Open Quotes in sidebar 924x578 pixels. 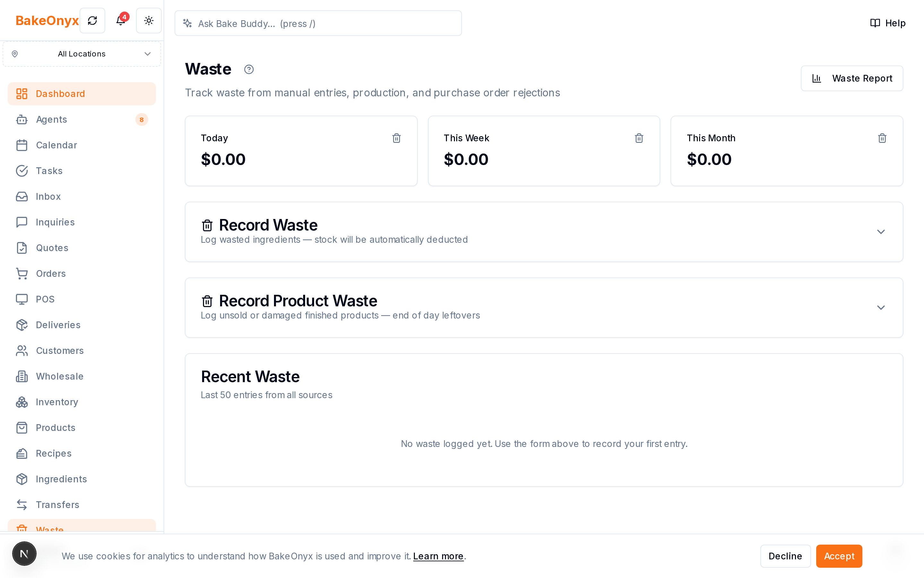(82, 248)
